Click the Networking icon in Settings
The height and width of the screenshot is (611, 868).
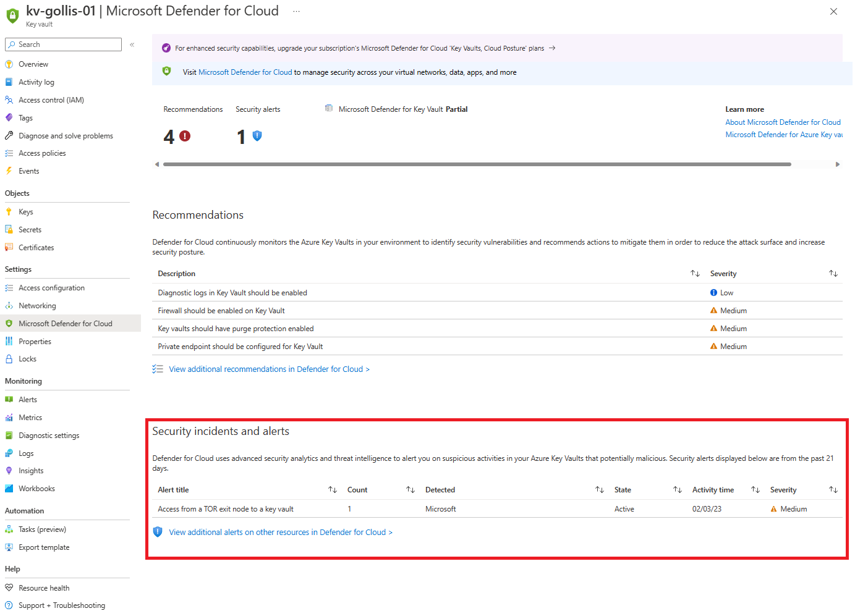click(x=9, y=306)
